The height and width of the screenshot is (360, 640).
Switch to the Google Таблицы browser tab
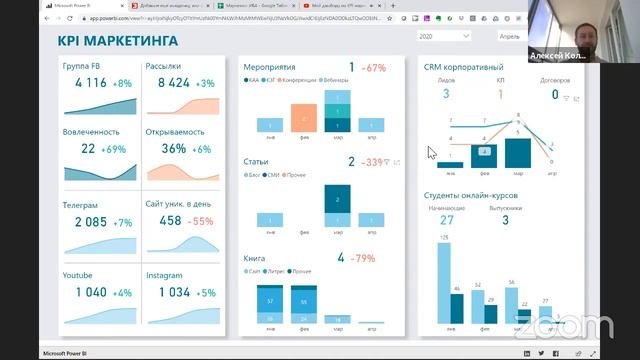pos(256,6)
